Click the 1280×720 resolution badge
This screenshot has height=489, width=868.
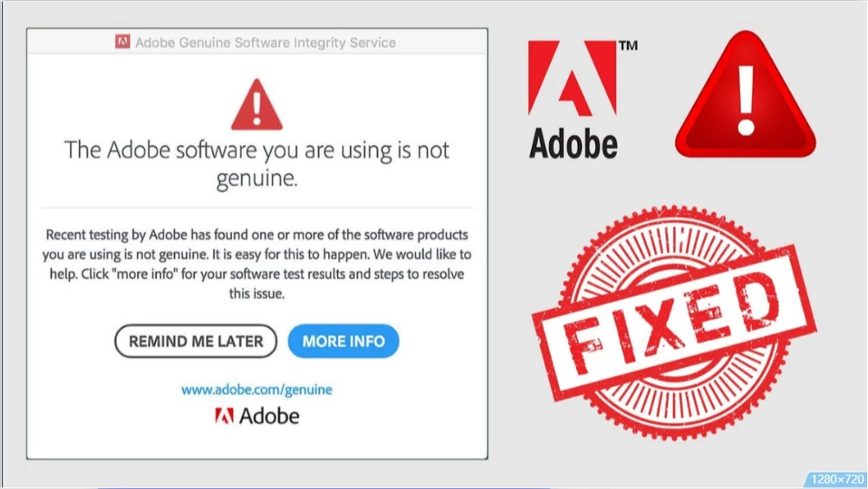837,479
